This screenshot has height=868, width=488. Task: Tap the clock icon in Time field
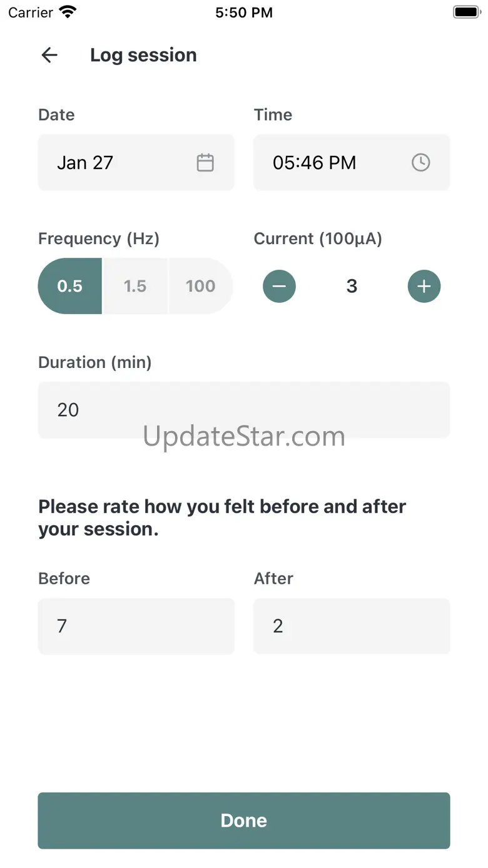[x=420, y=163]
